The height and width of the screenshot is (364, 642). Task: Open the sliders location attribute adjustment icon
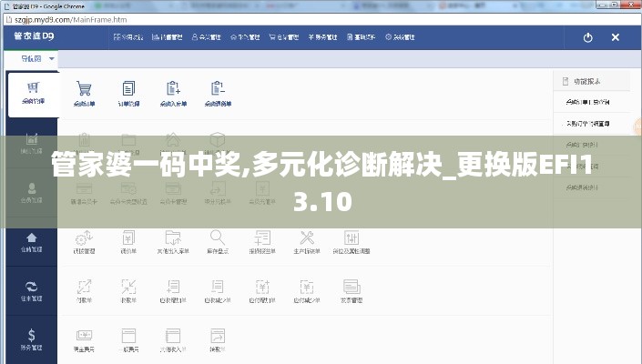351,238
